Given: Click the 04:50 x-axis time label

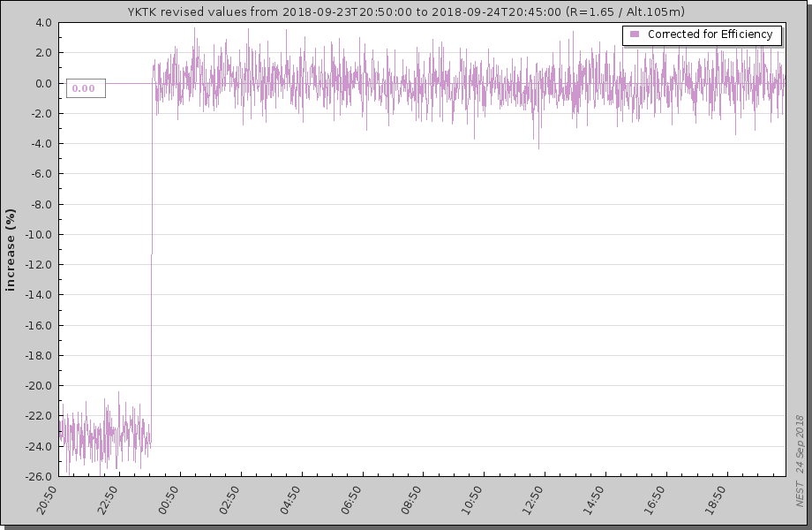Looking at the screenshot, I should pos(290,500).
